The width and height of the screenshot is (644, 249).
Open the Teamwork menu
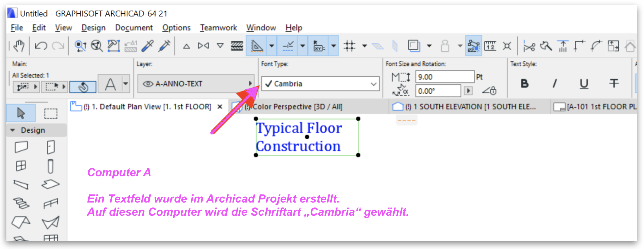click(218, 27)
